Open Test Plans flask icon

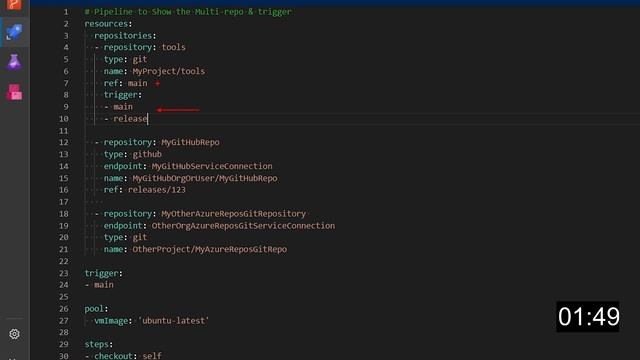point(14,62)
